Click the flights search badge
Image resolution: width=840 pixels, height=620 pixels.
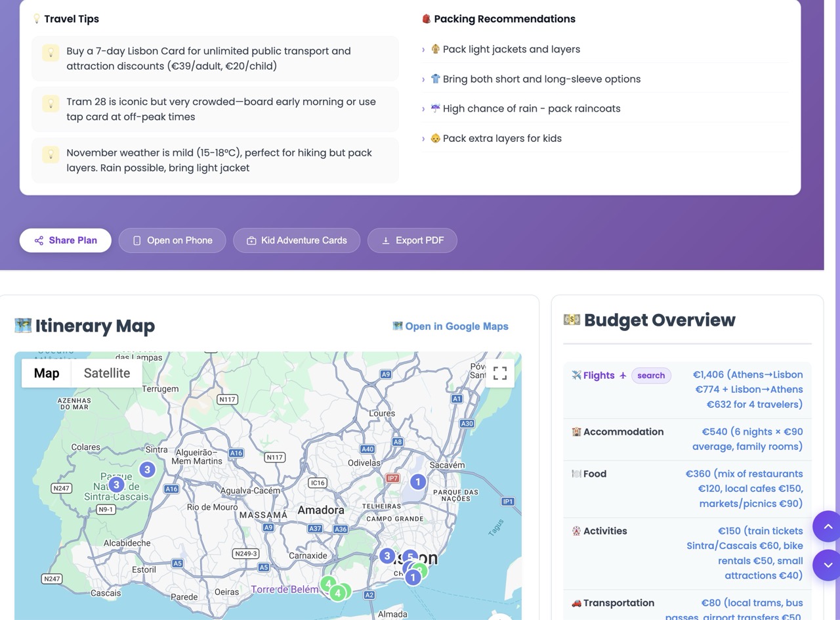[651, 376]
